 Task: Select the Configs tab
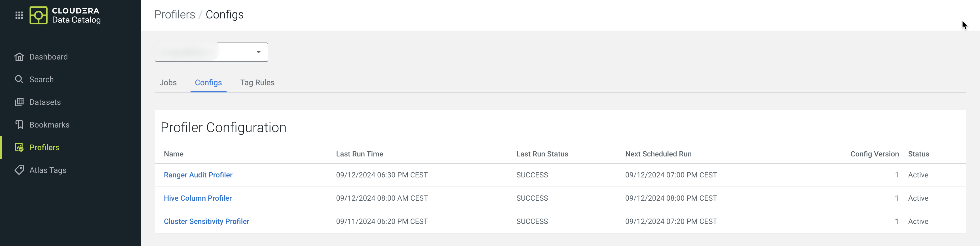coord(208,82)
